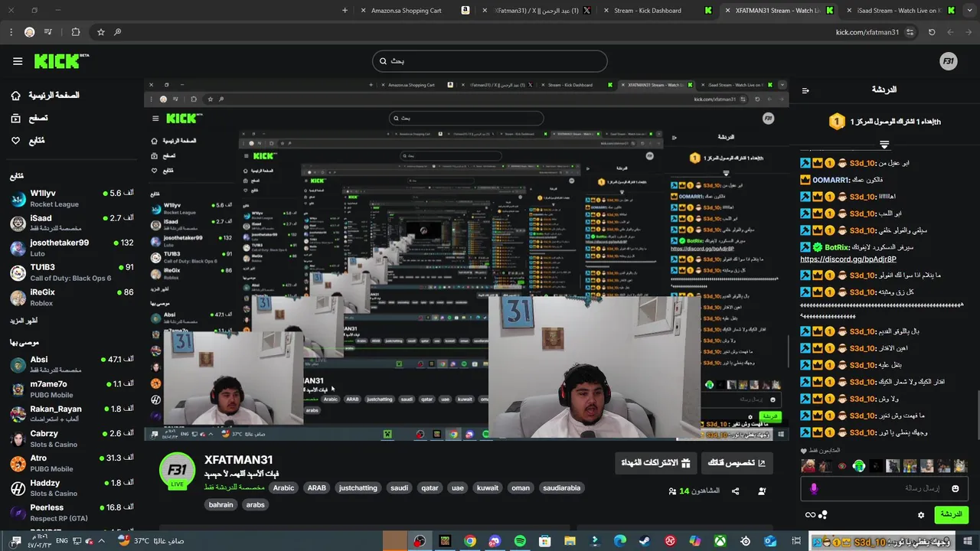Open the F31 profile avatar menu
This screenshot has height=551, width=980.
pos(949,61)
